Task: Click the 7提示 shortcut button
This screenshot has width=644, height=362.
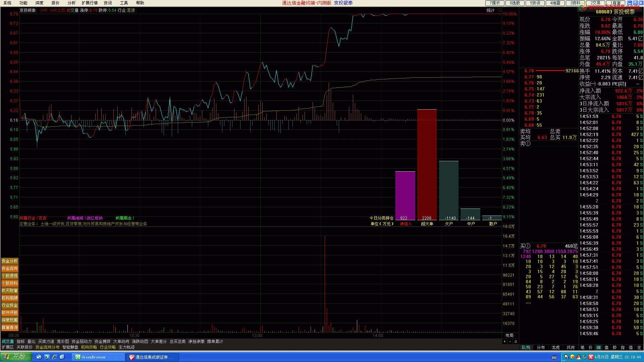Action: (495, 3)
